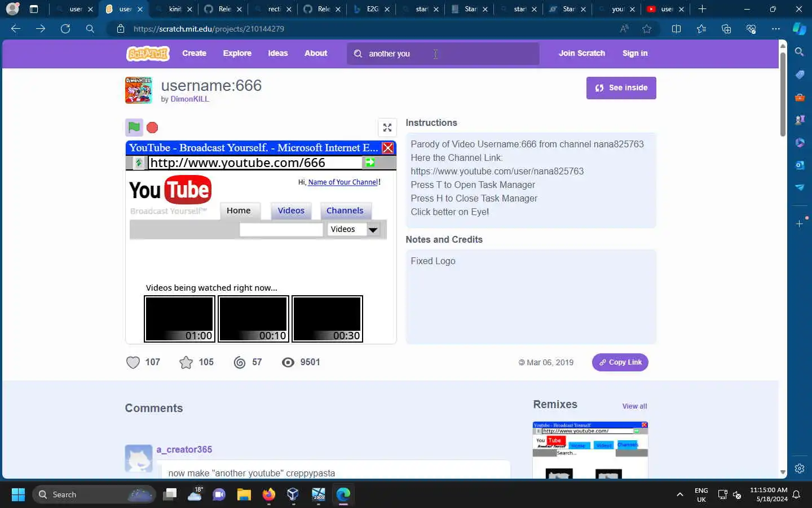Open Edge settings and more menu
This screenshot has height=508, width=812.
pos(776,29)
